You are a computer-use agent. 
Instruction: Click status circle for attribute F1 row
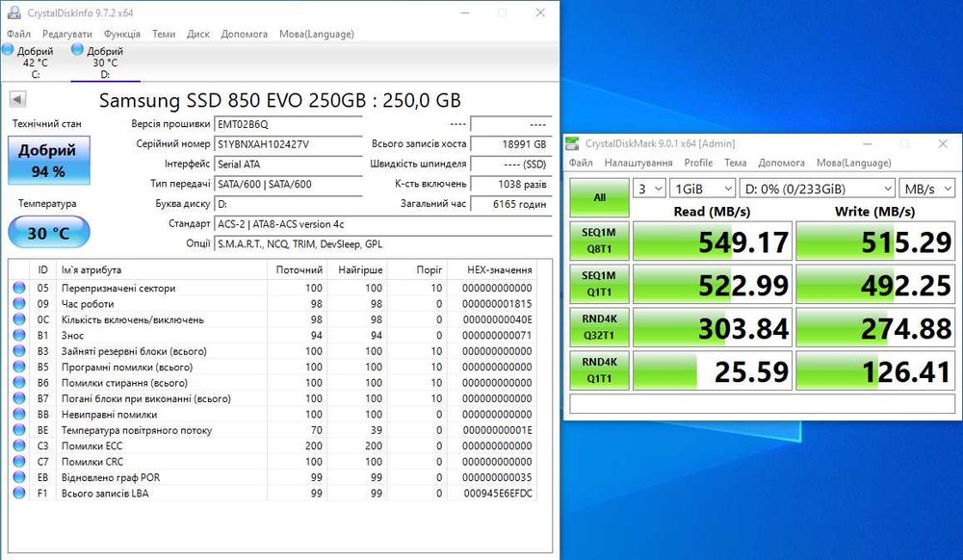click(x=19, y=494)
